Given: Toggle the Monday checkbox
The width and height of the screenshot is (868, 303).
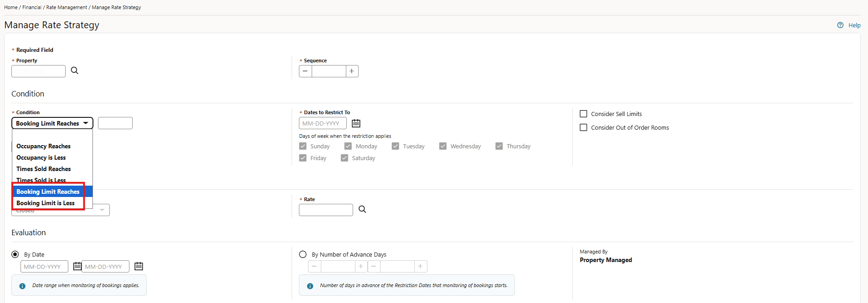Looking at the screenshot, I should click(x=348, y=146).
